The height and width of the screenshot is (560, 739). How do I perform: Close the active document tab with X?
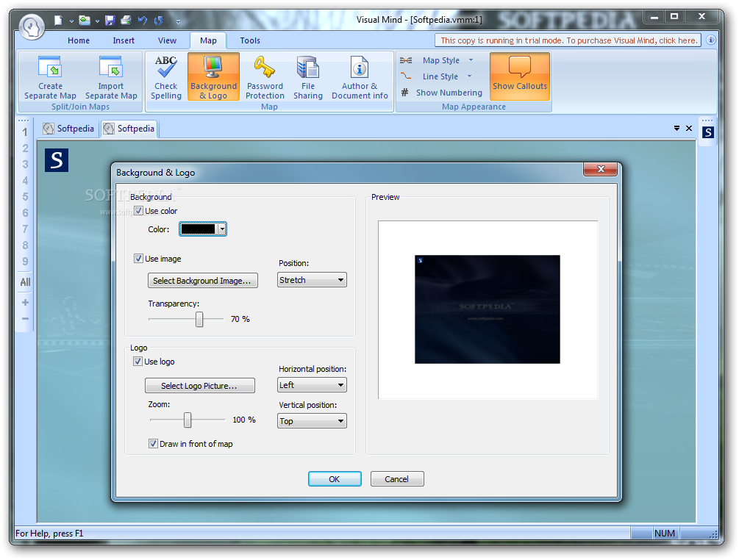pyautogui.click(x=689, y=128)
